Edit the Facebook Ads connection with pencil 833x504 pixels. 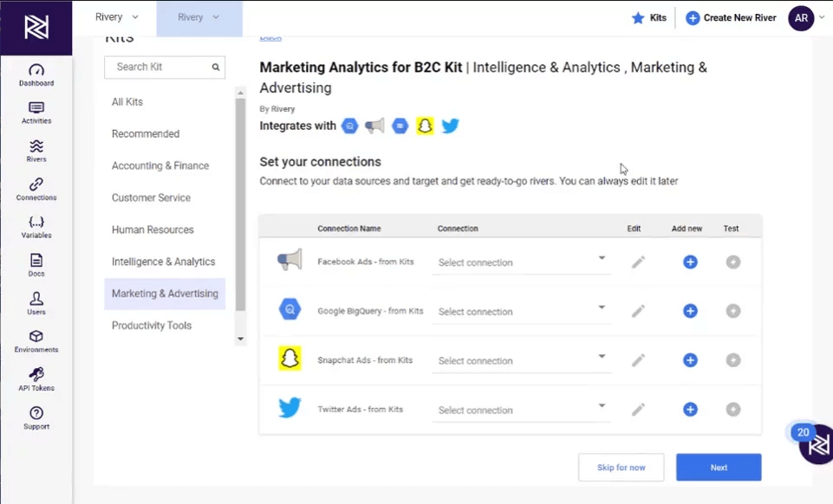click(x=638, y=262)
